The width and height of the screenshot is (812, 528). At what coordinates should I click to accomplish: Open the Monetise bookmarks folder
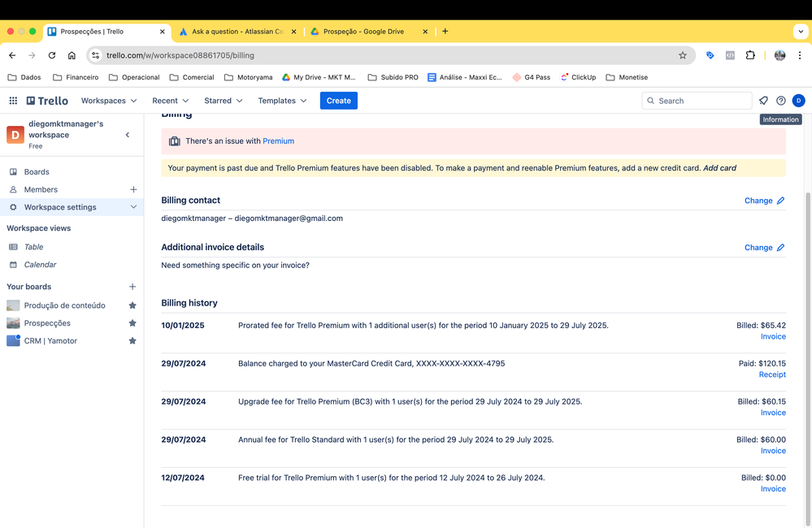tap(627, 77)
